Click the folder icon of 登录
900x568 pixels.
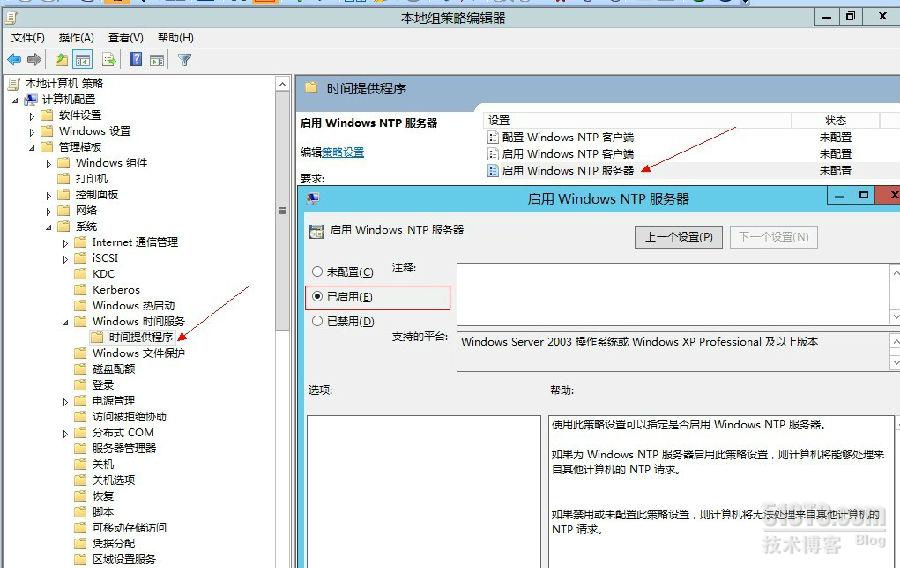click(x=81, y=384)
